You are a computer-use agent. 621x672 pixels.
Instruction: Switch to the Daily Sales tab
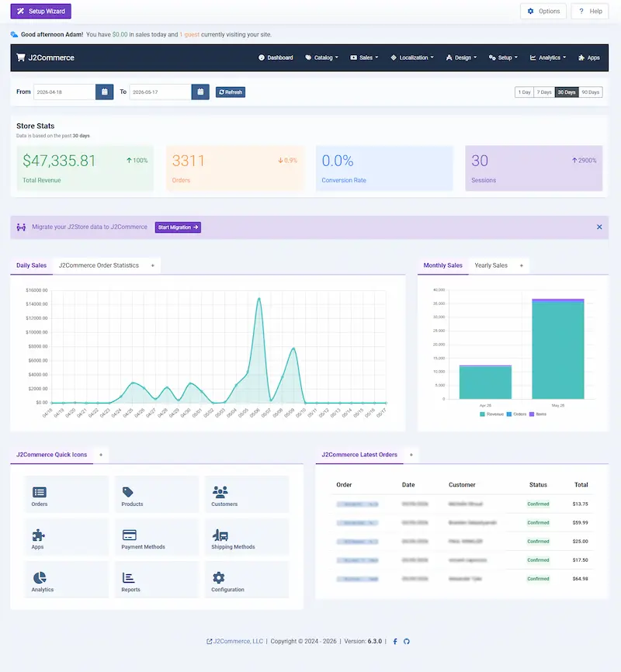31,265
